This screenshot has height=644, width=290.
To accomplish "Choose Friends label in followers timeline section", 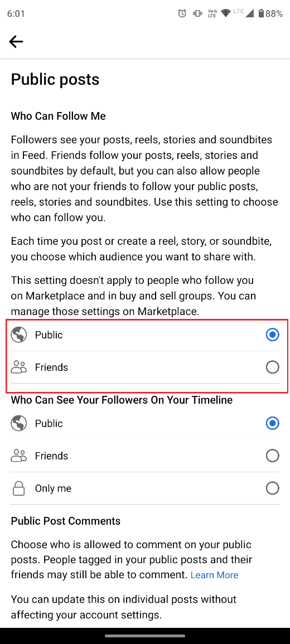I will coord(51,456).
